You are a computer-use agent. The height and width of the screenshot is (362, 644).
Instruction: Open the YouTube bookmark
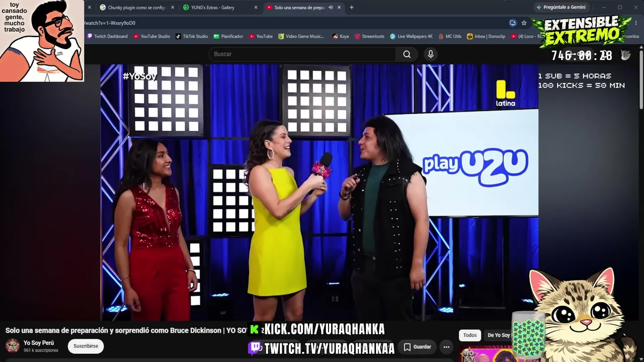[x=261, y=36]
